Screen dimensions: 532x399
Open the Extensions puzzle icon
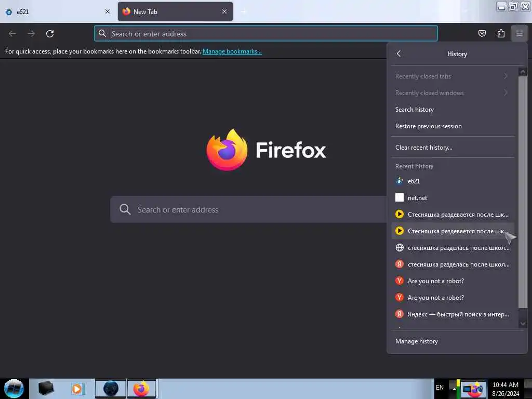click(501, 33)
